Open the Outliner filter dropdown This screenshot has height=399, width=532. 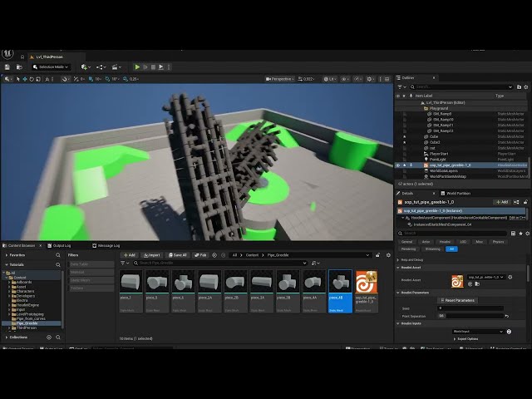click(401, 86)
